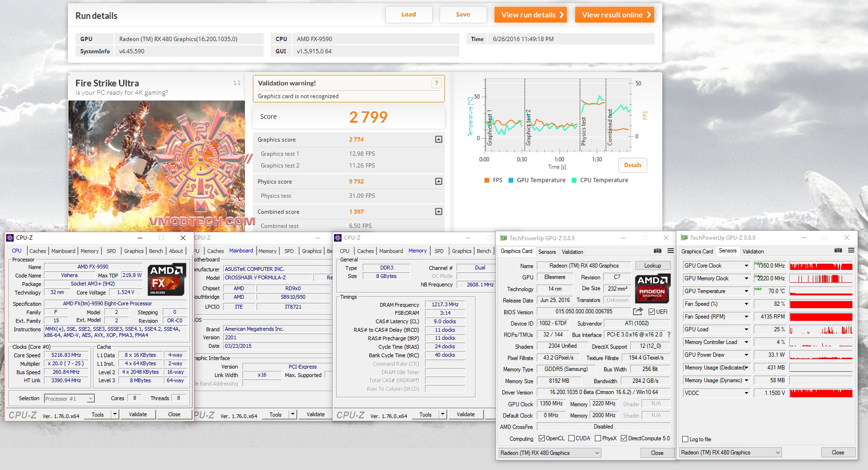Collapse the Combined score section
The width and height of the screenshot is (868, 470).
[x=439, y=211]
